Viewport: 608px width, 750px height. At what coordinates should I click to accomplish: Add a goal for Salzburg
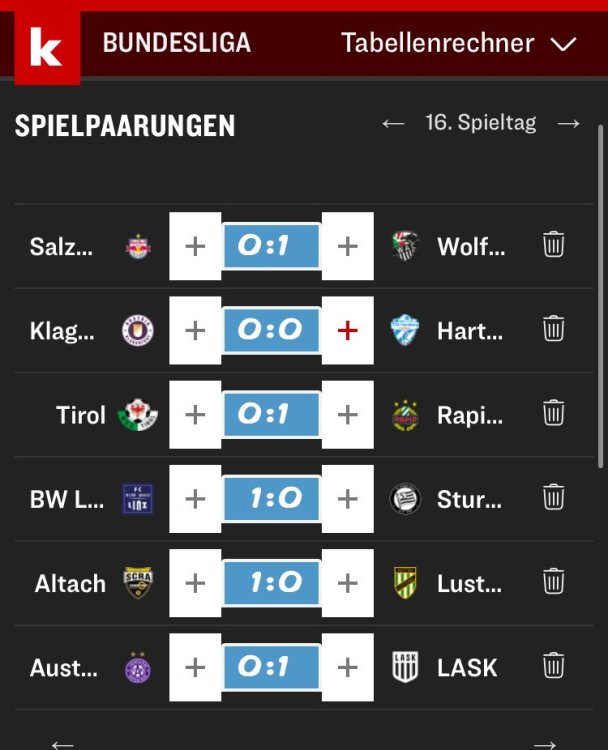coord(195,246)
